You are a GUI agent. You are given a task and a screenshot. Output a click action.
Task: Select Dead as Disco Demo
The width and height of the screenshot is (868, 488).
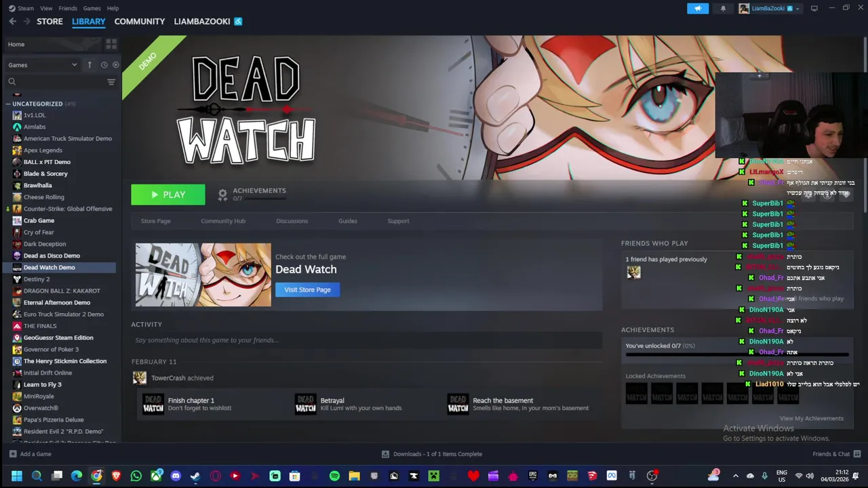(52, 256)
